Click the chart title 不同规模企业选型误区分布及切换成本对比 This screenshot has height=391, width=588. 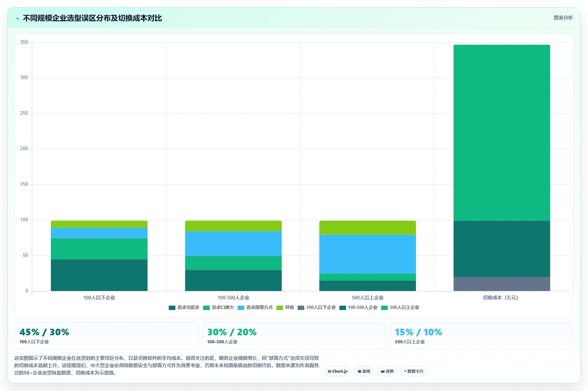[x=92, y=18]
